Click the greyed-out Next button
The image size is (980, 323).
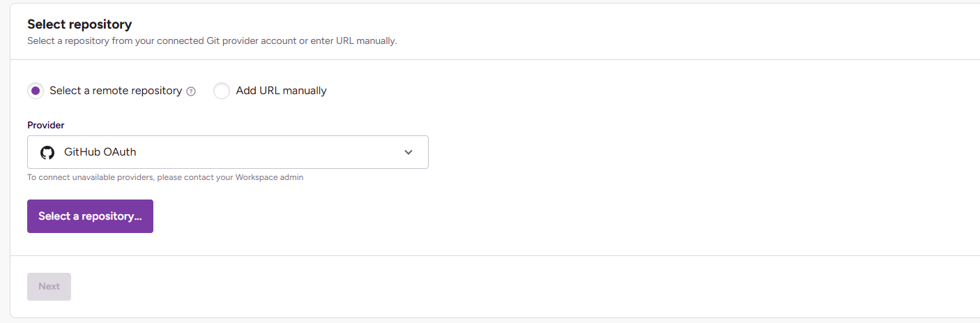coord(49,287)
